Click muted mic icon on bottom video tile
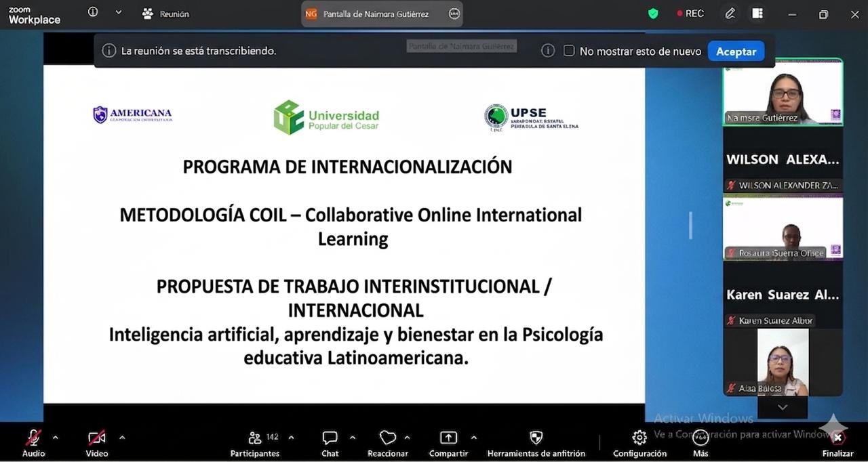The width and height of the screenshot is (868, 462). tap(731, 388)
